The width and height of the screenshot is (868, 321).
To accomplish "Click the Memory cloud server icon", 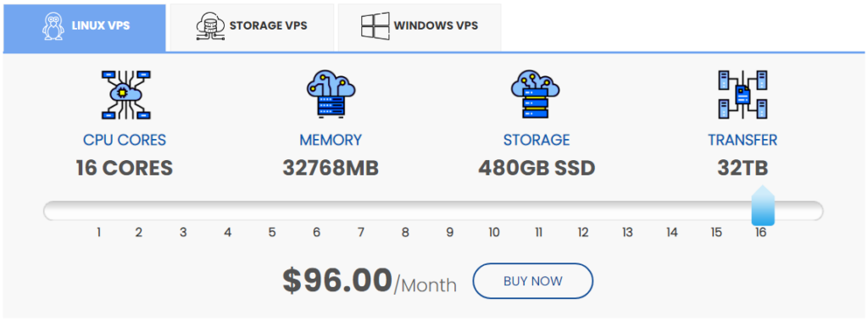I will [x=331, y=93].
